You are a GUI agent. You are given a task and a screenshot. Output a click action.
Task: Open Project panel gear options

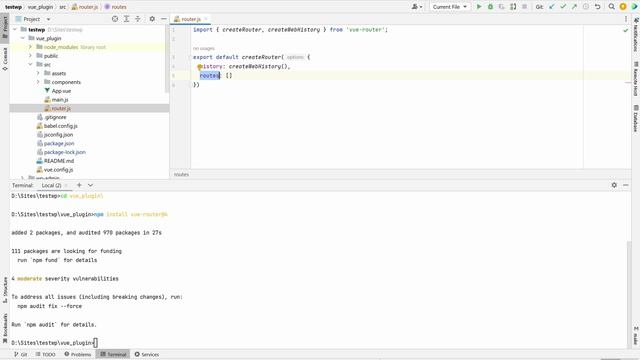pyautogui.click(x=152, y=19)
